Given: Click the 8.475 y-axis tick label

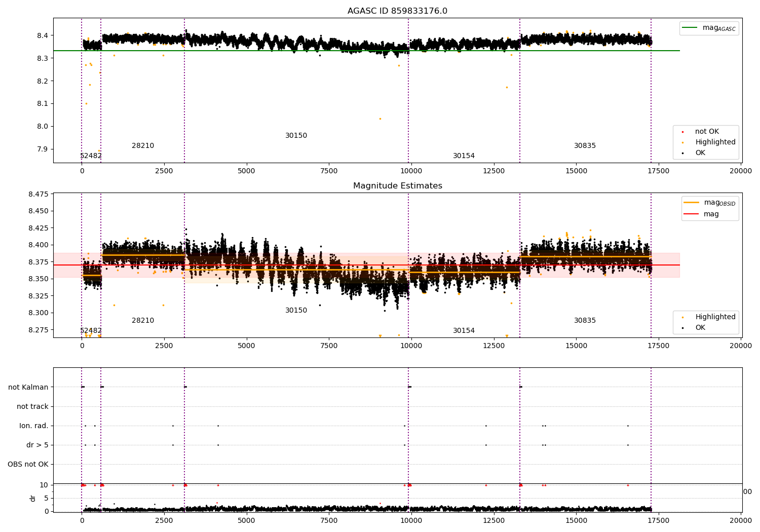Looking at the screenshot, I should (39, 194).
